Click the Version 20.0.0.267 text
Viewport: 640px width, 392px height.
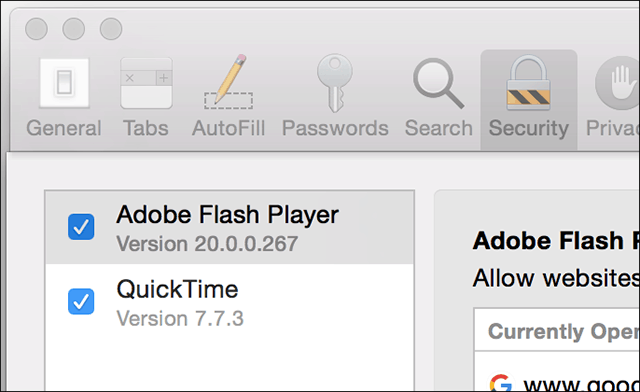tap(207, 244)
